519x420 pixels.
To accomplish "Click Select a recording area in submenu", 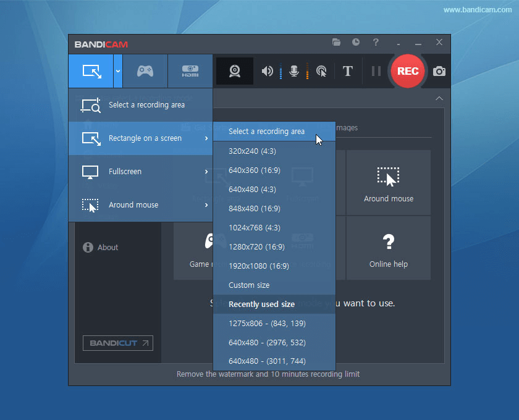I will point(274,132).
